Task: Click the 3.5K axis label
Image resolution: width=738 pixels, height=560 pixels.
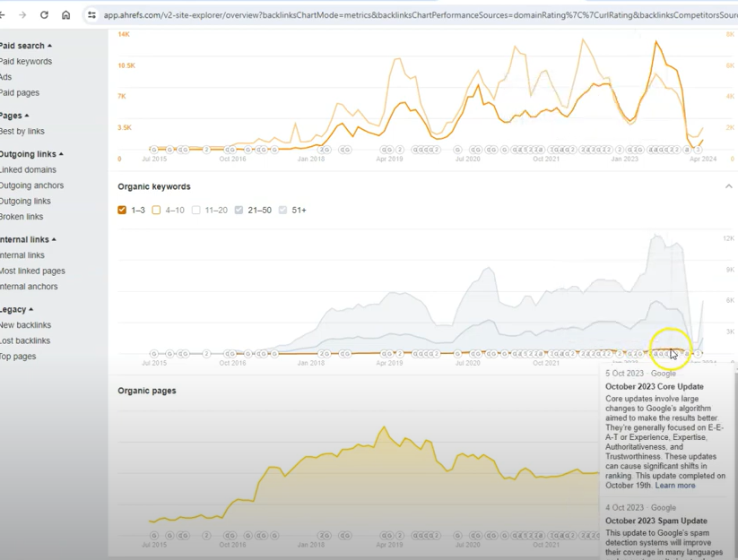Action: click(125, 127)
